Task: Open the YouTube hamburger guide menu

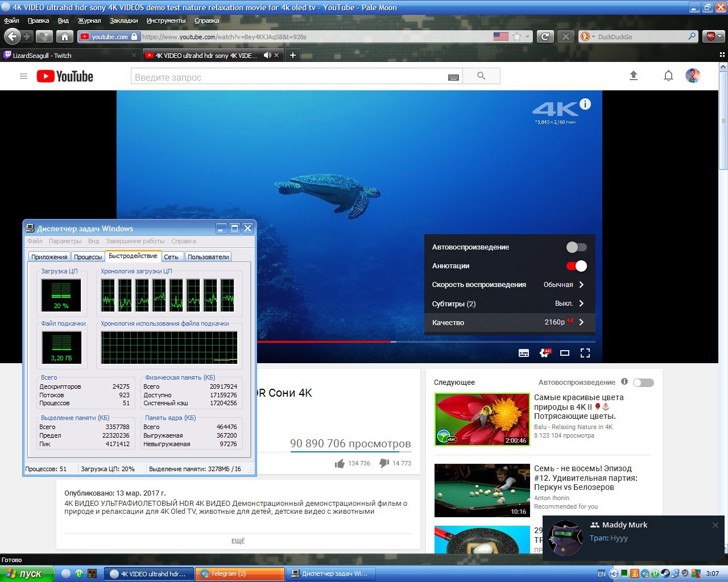Action: [x=23, y=76]
